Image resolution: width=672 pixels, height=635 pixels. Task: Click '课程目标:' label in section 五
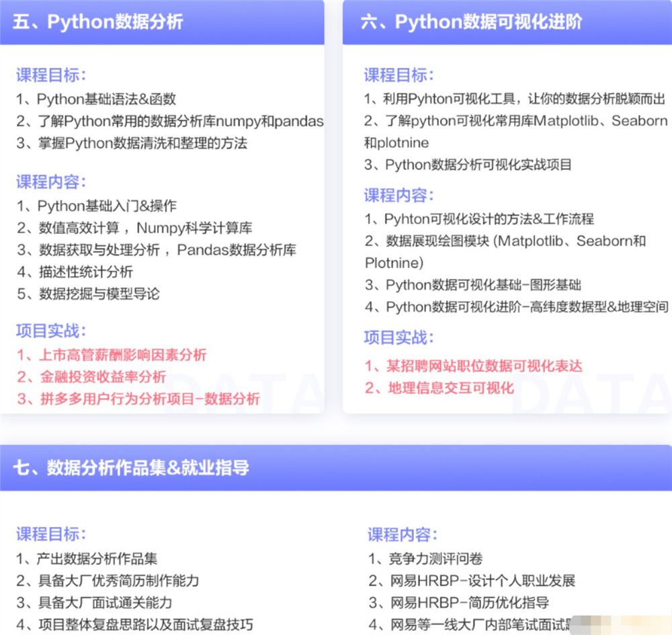[x=51, y=75]
